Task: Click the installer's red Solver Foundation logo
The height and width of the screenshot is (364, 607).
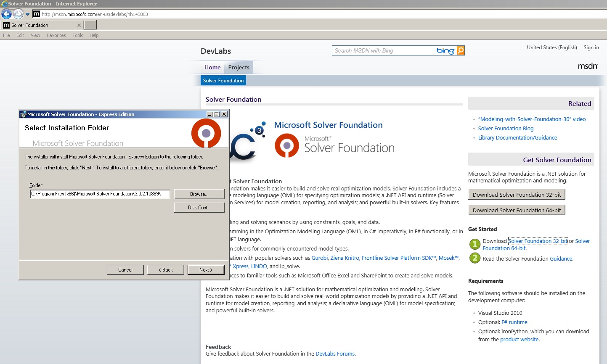Action: [206, 133]
